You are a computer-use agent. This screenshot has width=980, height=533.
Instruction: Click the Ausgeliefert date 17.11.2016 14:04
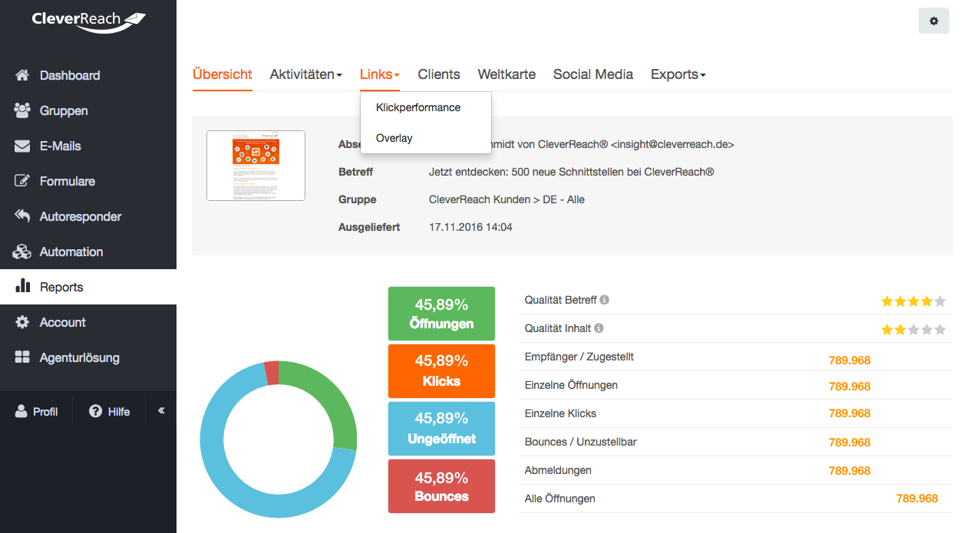470,227
